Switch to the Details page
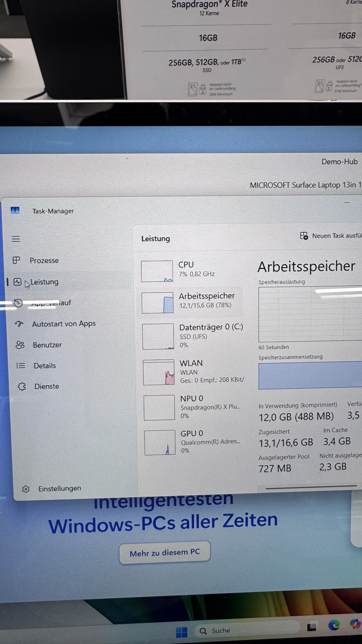This screenshot has width=362, height=644. click(36, 366)
